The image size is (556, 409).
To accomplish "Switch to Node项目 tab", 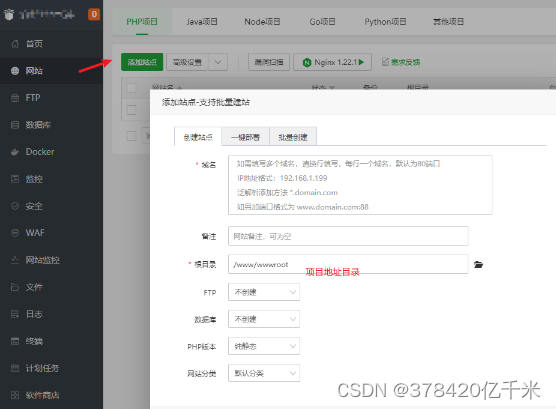I will point(262,22).
